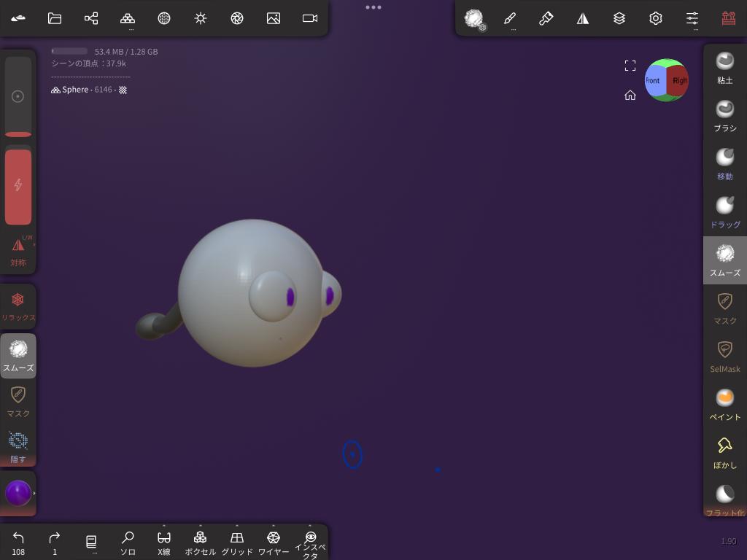747x560 pixels.
Task: Open the files folder menu
Action: point(55,18)
